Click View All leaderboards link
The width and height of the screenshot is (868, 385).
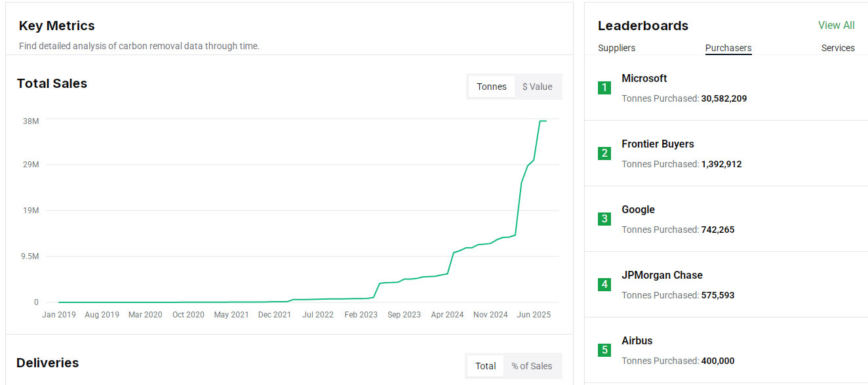click(836, 26)
